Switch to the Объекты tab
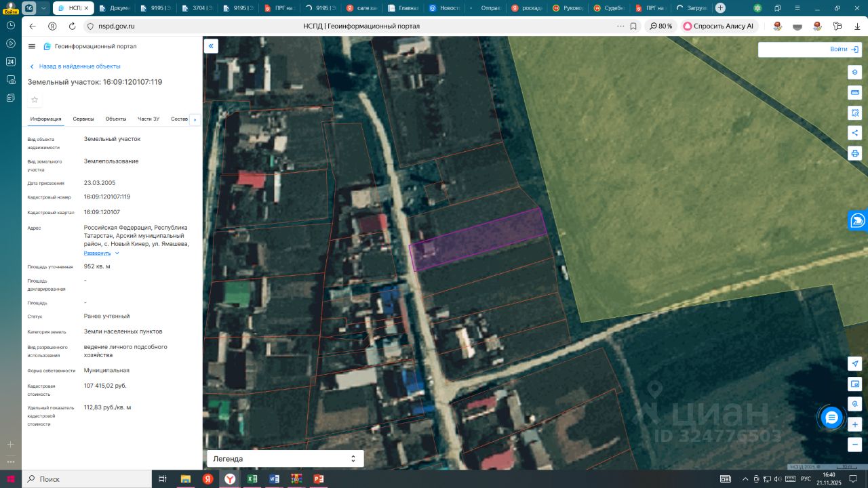Image resolution: width=868 pixels, height=488 pixels. (116, 119)
